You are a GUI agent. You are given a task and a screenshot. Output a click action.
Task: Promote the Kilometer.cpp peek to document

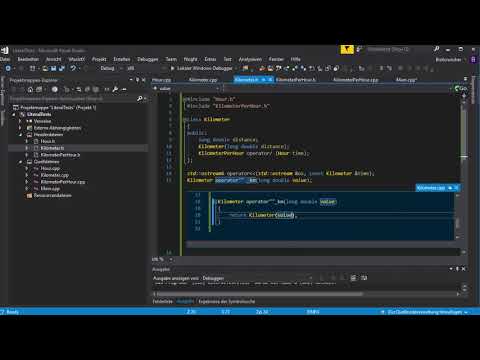coord(450,188)
